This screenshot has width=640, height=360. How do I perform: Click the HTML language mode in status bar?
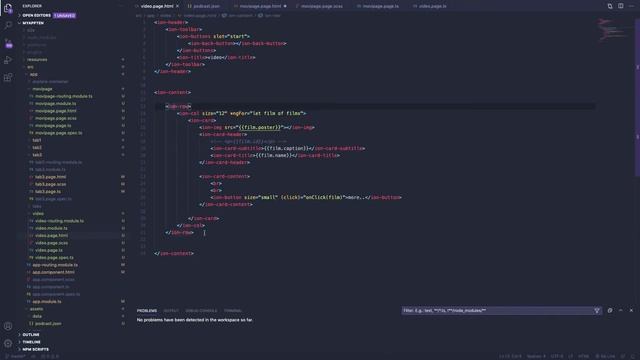point(583,356)
